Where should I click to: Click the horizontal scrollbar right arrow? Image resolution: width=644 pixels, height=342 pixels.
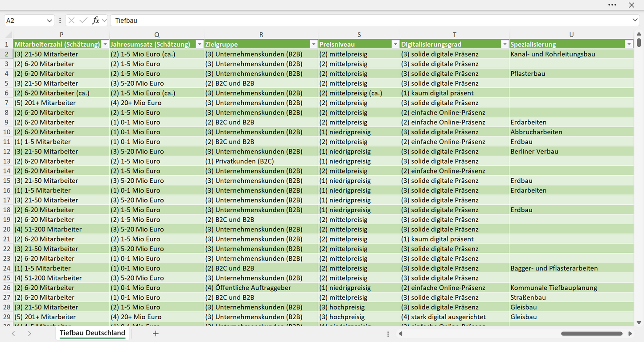click(630, 334)
